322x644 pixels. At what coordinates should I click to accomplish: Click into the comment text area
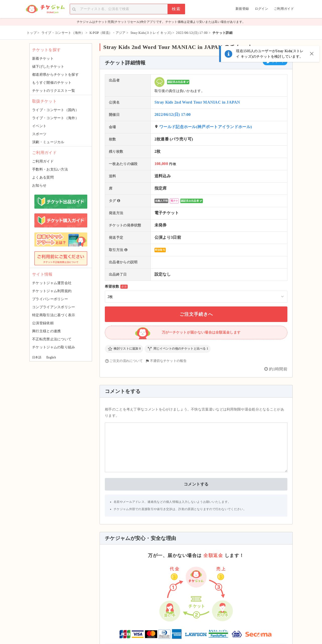[196, 447]
